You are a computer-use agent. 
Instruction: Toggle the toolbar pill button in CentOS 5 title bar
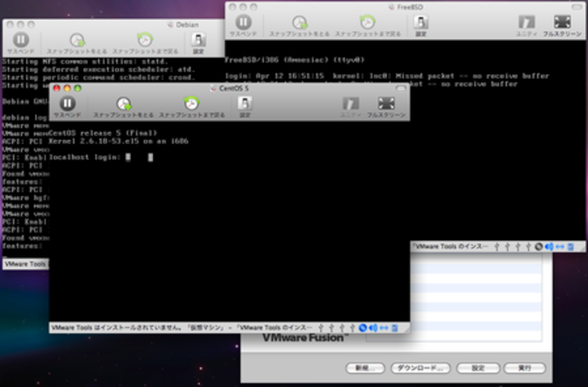click(401, 88)
